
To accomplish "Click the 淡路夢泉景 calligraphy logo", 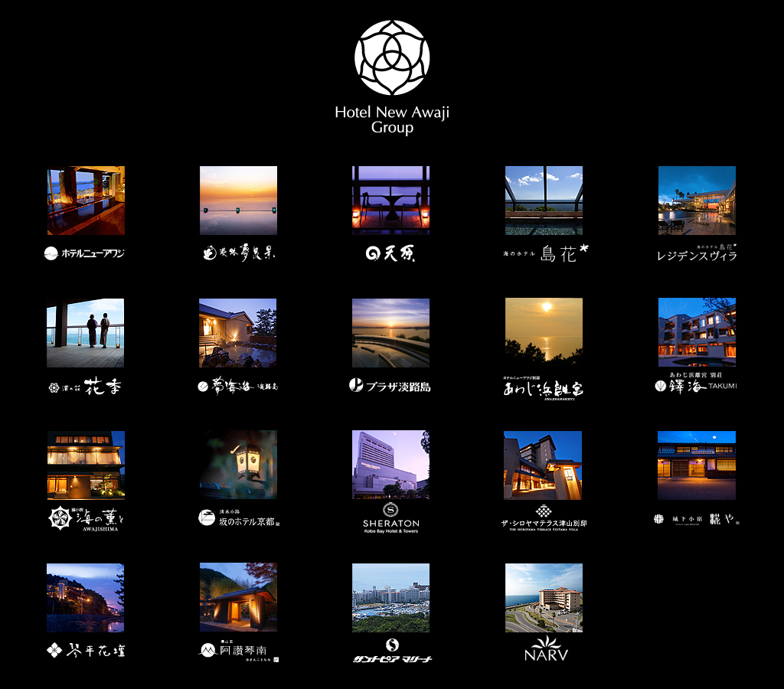I will 239,253.
